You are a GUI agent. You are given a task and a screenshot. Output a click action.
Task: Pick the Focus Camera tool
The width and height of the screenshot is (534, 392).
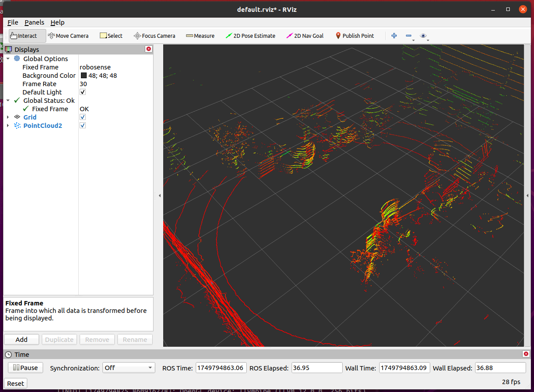tap(154, 36)
